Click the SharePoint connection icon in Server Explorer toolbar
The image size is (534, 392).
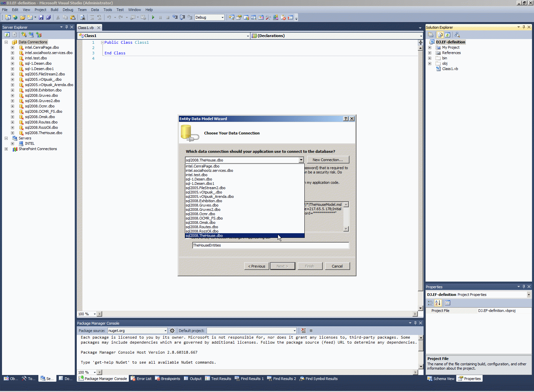(x=39, y=35)
